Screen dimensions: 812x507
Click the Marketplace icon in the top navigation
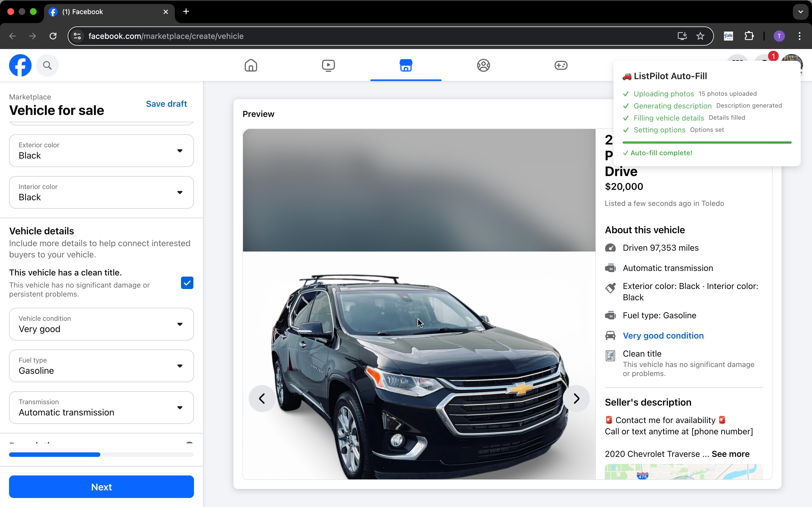[405, 65]
